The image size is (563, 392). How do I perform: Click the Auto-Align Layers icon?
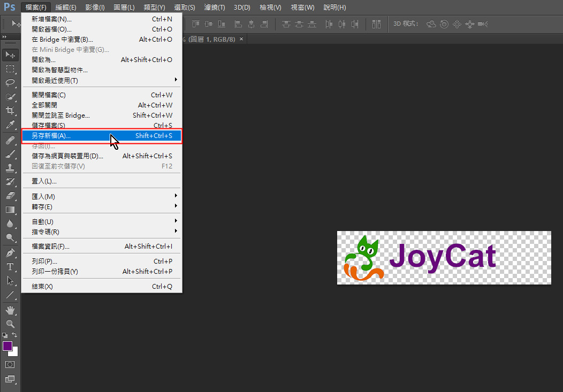coord(376,24)
